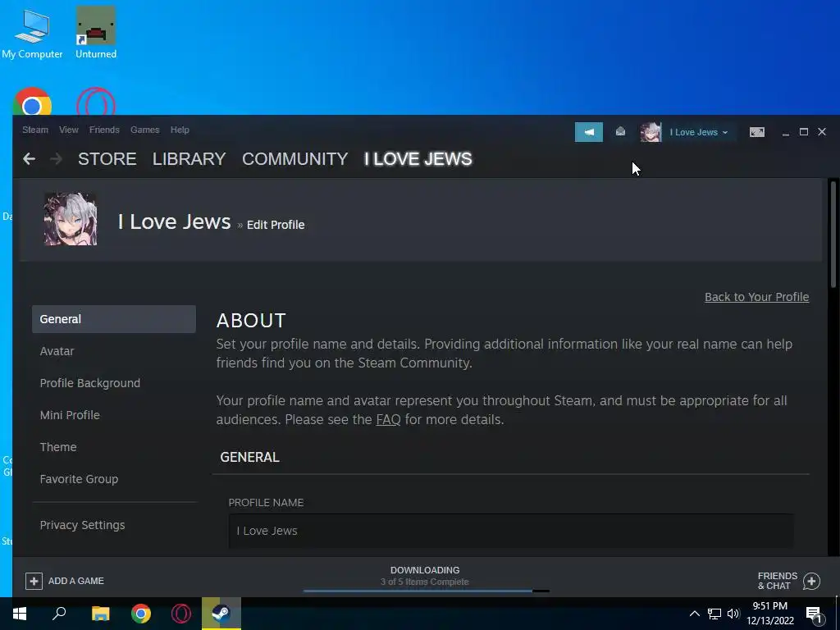Click the I Love Jews profile heading
This screenshot has height=630, width=840.
point(174,221)
